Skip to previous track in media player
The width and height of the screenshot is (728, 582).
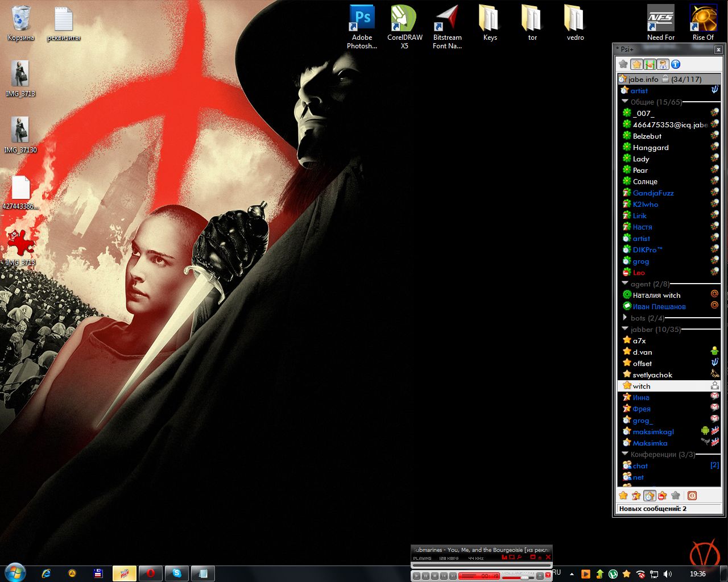pyautogui.click(x=444, y=576)
